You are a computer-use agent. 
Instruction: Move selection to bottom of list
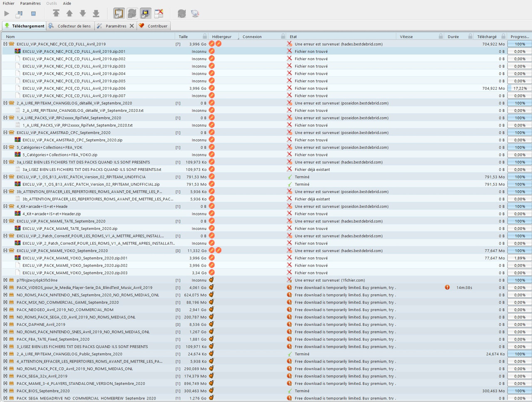tap(96, 14)
